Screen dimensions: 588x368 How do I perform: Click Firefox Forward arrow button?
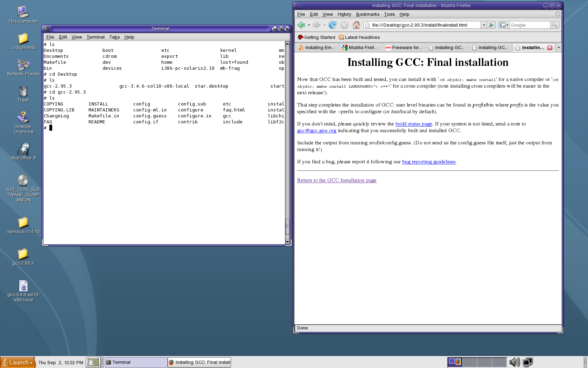pos(316,25)
